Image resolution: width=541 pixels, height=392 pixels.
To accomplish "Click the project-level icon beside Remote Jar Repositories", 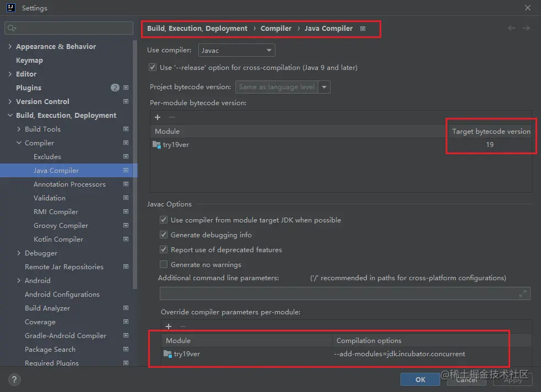I will point(126,266).
